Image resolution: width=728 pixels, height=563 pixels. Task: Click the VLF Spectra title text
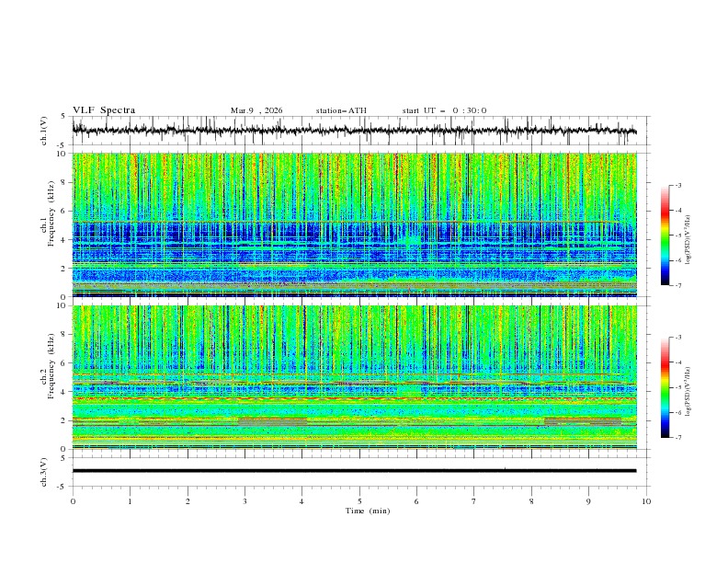104,110
